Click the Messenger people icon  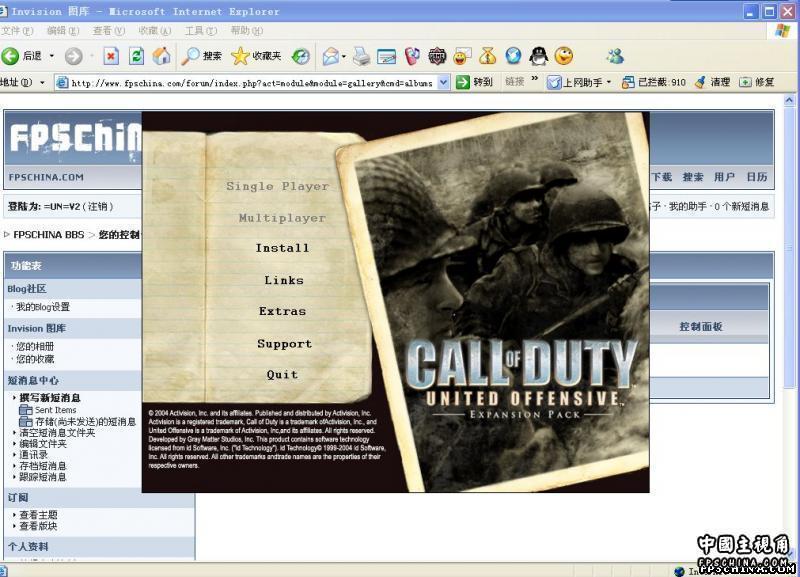(615, 56)
